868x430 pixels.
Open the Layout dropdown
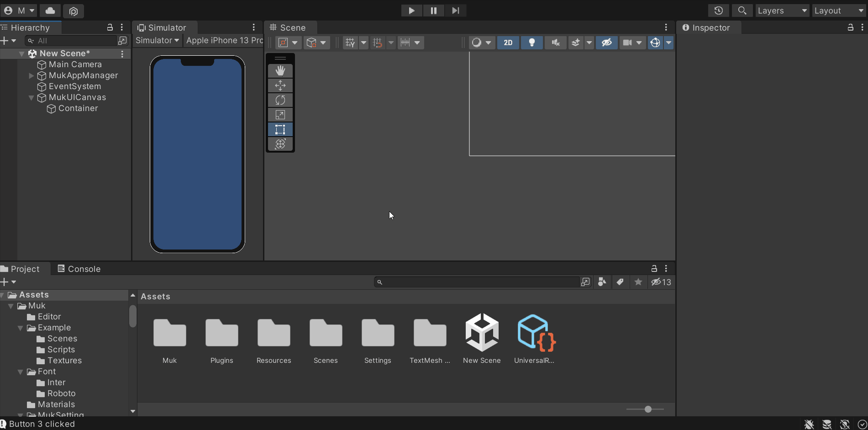point(839,11)
